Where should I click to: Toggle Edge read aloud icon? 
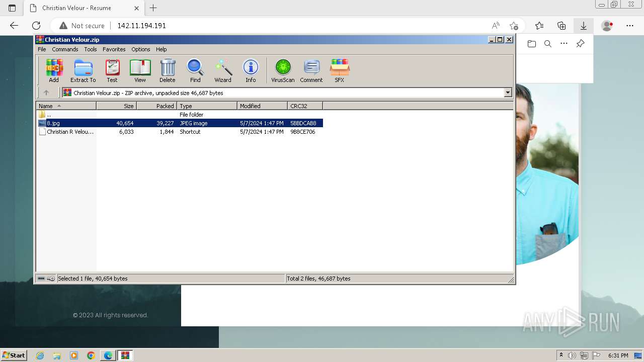[496, 26]
